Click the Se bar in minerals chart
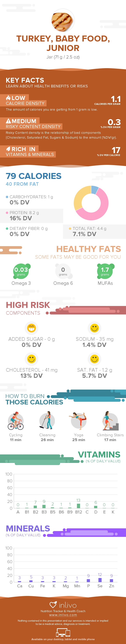 (100, 580)
